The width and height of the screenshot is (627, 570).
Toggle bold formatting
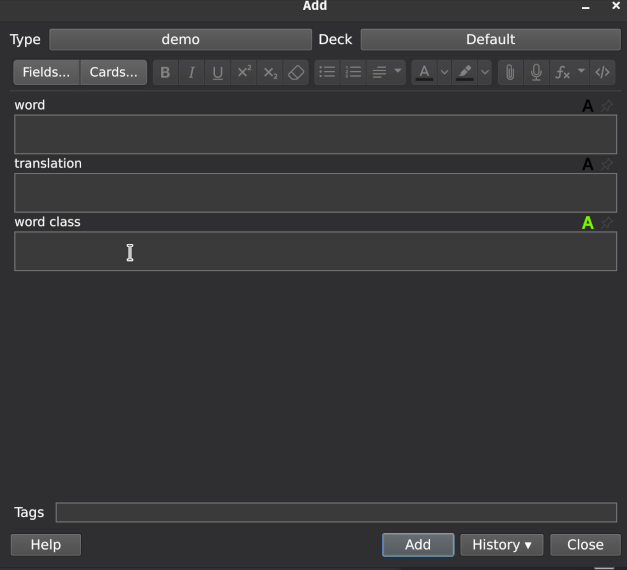[165, 73]
